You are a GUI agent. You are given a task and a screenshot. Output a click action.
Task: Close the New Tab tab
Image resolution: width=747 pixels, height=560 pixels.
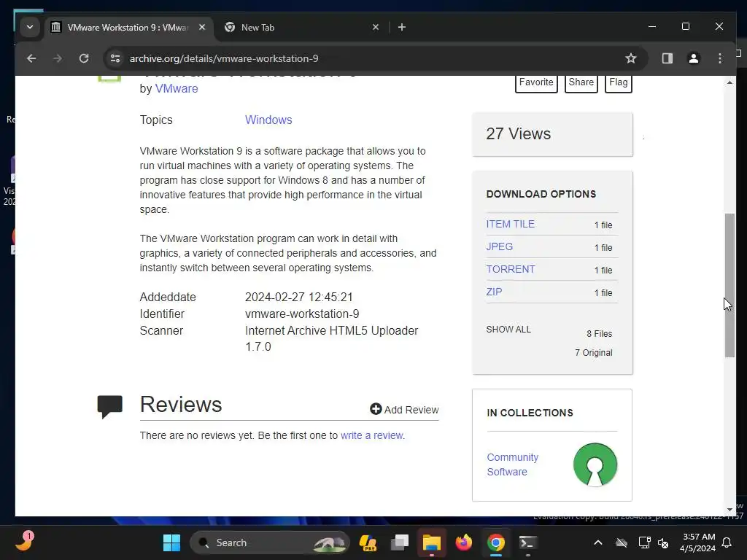click(x=376, y=27)
